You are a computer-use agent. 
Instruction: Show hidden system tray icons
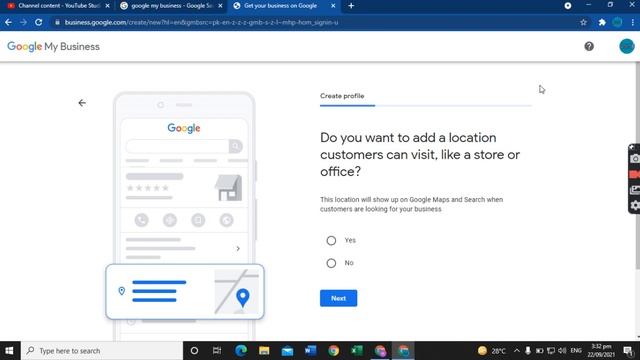pos(517,351)
